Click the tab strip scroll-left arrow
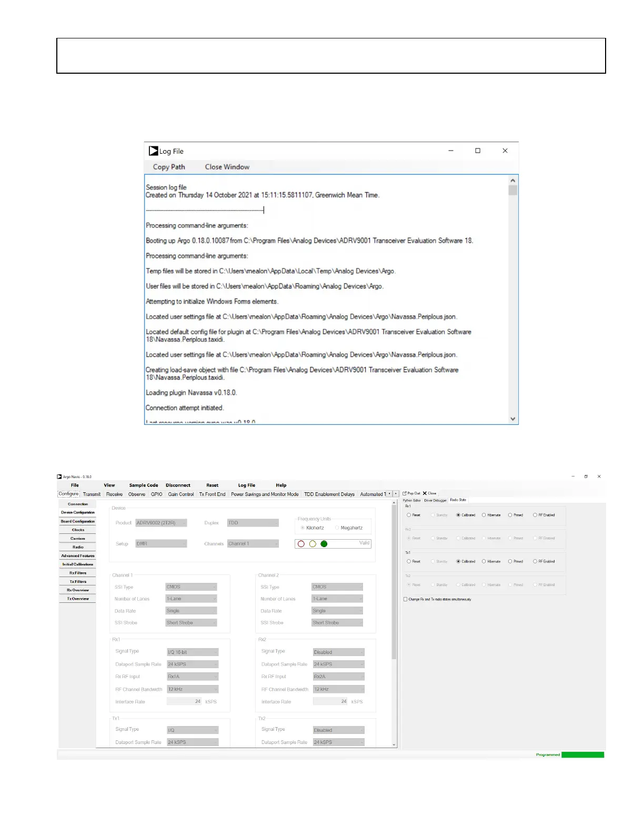 389,494
